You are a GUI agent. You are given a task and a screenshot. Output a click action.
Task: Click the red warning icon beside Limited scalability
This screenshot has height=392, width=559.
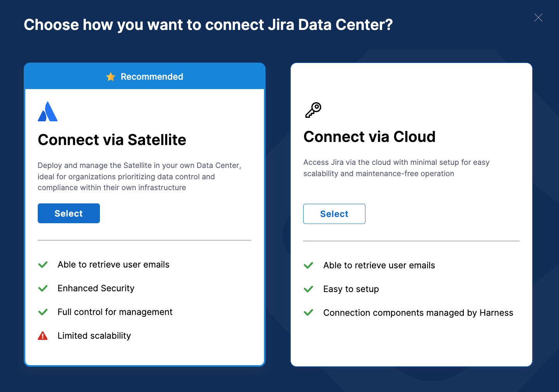pyautogui.click(x=43, y=335)
